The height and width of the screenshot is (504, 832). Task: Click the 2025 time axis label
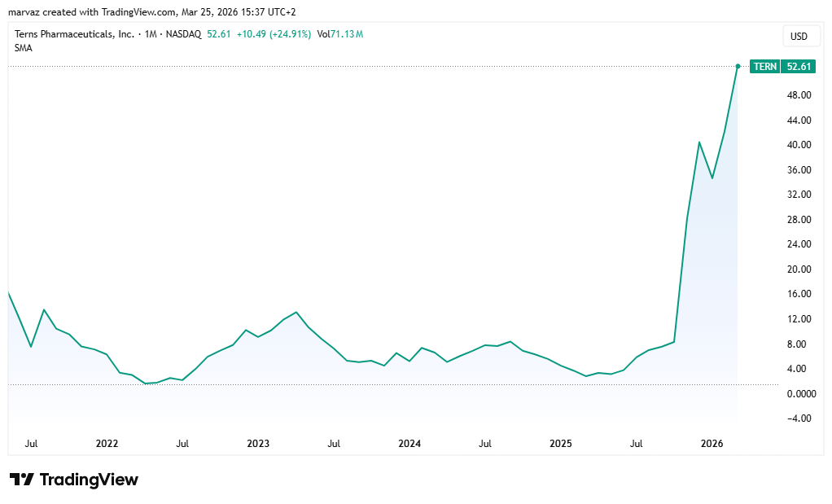click(560, 444)
